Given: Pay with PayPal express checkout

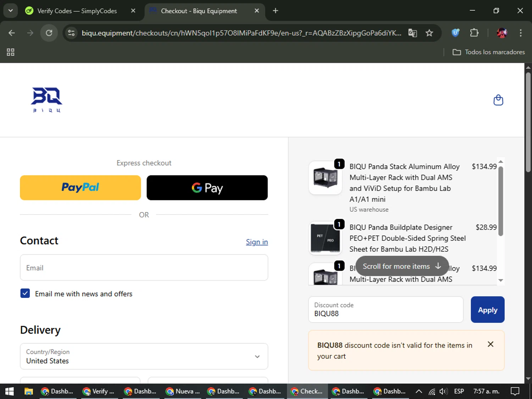Looking at the screenshot, I should (81, 188).
